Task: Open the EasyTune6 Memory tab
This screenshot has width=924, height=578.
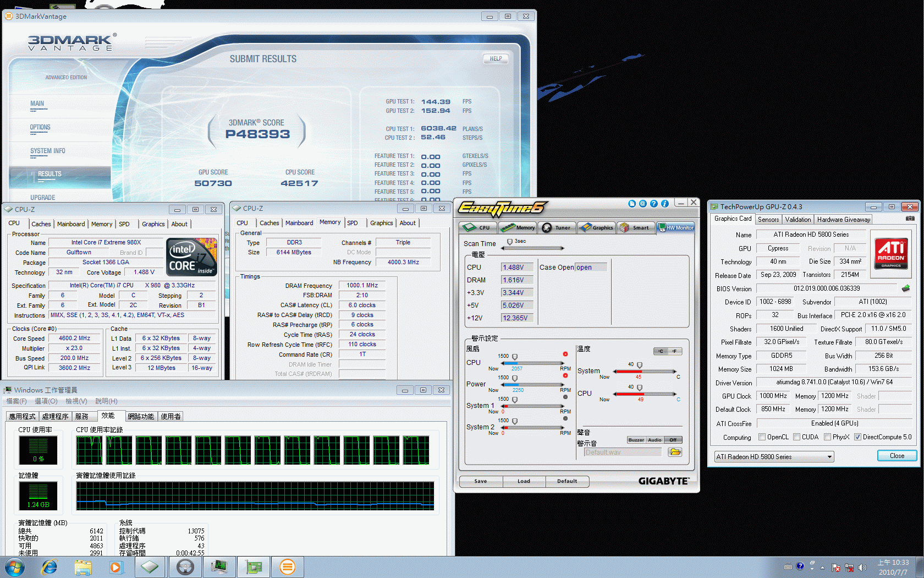Action: [518, 227]
